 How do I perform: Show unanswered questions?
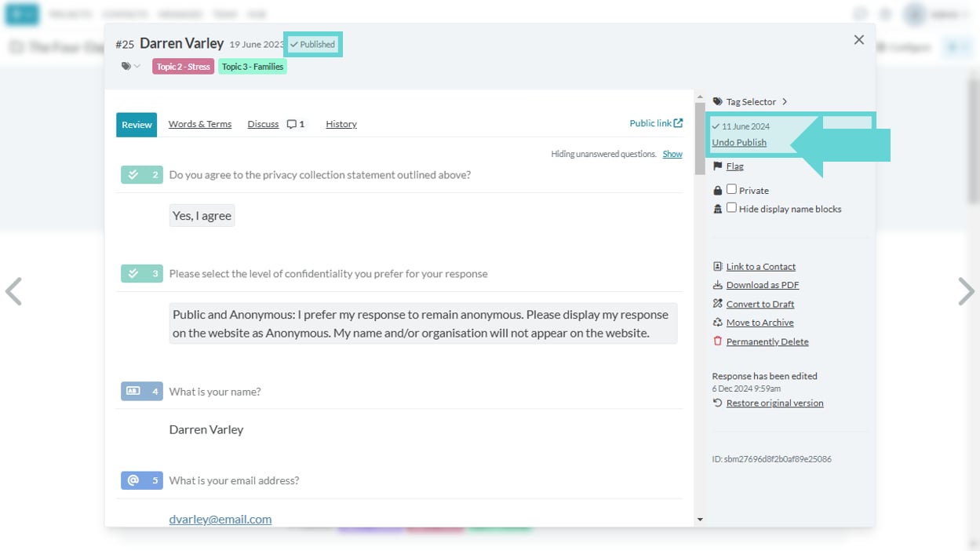click(x=672, y=154)
